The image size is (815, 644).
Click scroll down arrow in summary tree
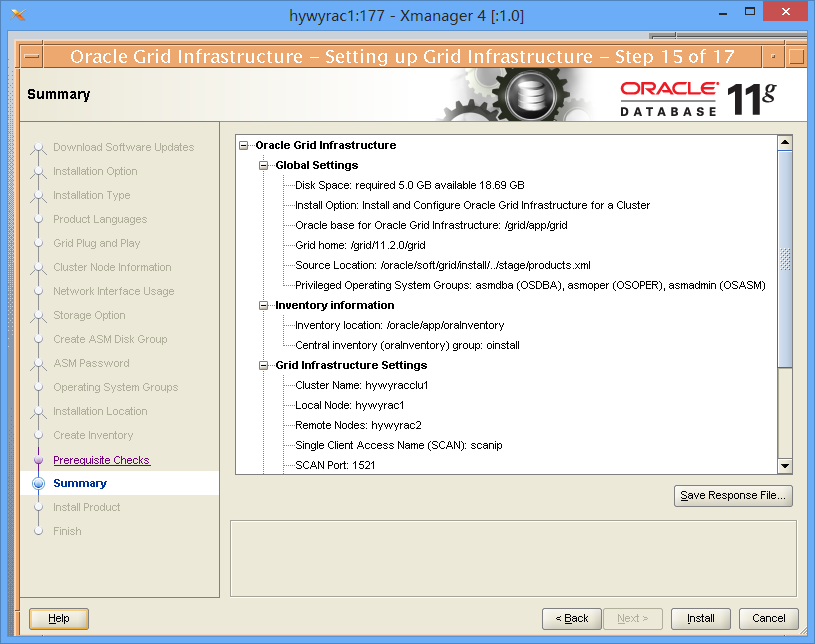click(785, 466)
